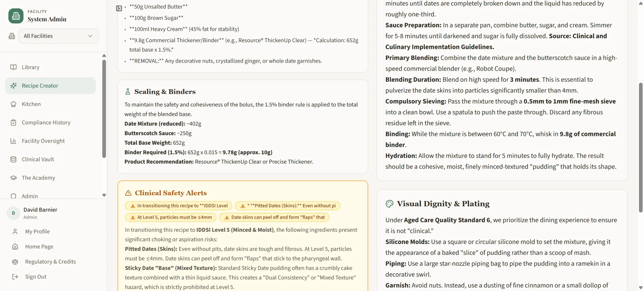The image size is (644, 291).
Task: Click the '100ml Heavy Cream' ingredient line
Action: pos(184,29)
